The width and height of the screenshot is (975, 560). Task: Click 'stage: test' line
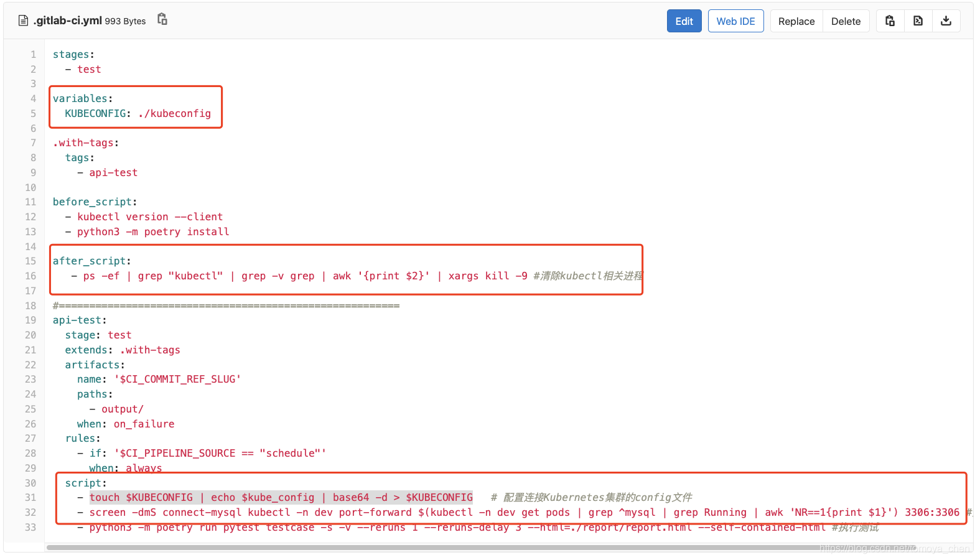click(x=98, y=335)
